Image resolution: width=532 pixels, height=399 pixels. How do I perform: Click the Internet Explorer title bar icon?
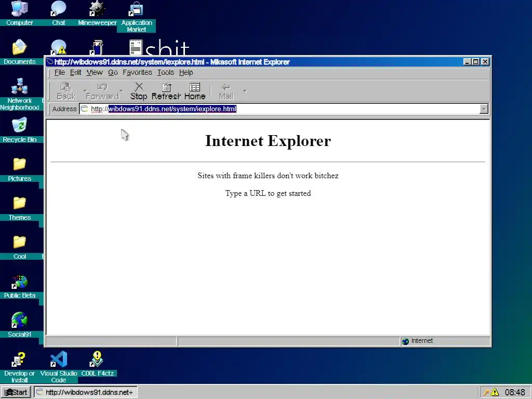click(50, 62)
